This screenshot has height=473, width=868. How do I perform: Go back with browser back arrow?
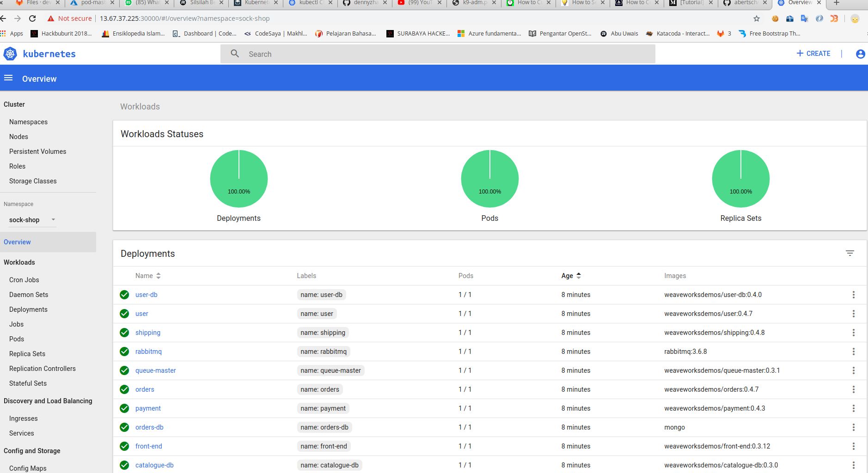coord(3,18)
